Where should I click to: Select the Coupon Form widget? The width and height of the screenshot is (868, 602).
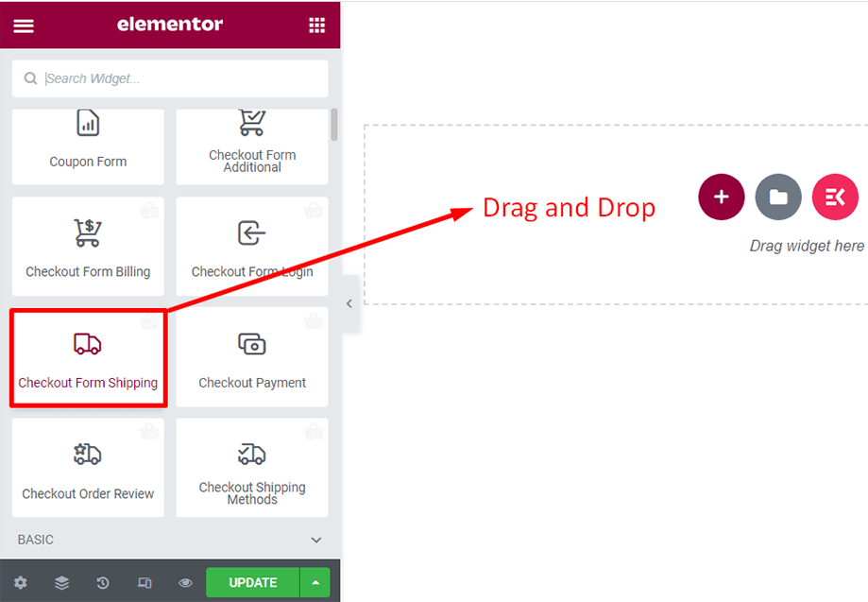pos(88,146)
